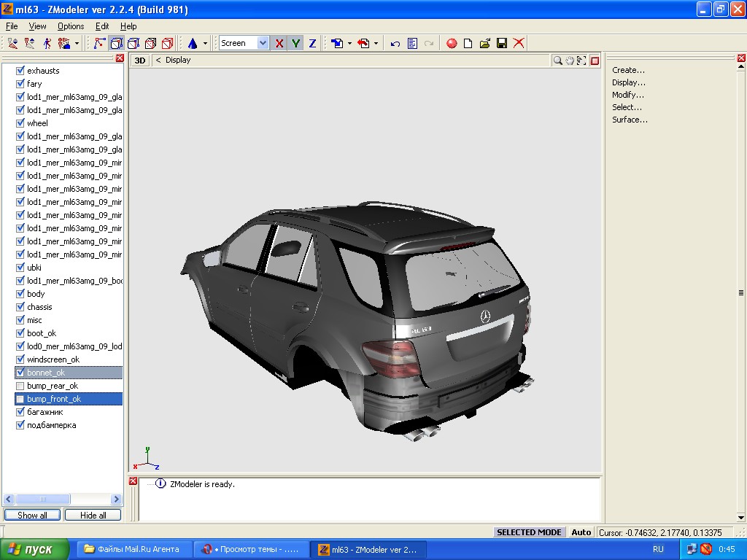
Task: Expand the Display... command group
Action: [628, 82]
